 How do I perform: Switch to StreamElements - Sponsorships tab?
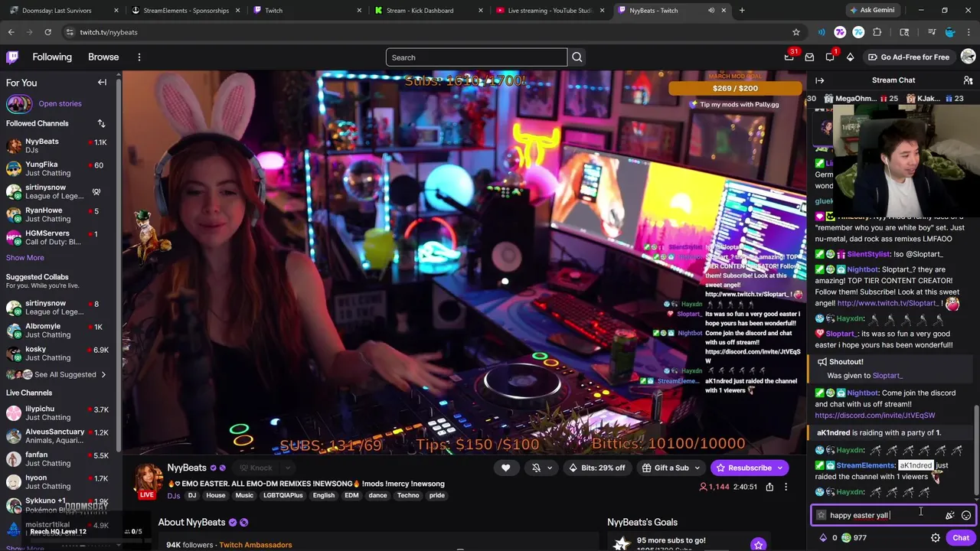(185, 11)
